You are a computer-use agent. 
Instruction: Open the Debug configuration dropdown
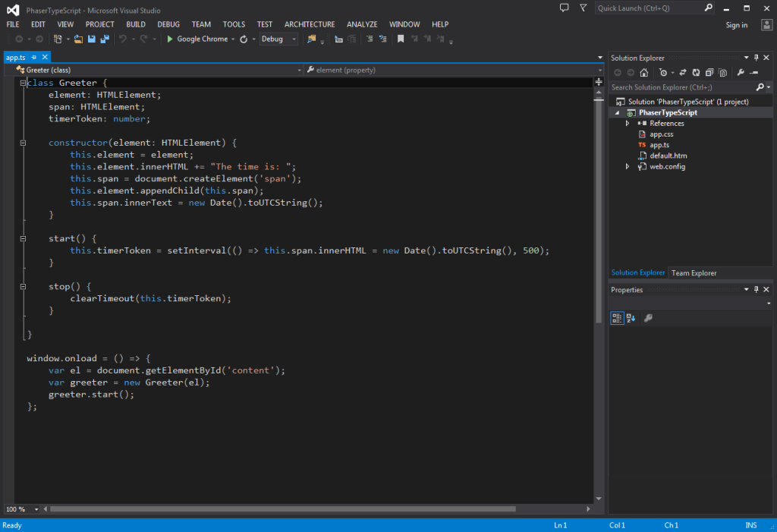click(x=278, y=39)
